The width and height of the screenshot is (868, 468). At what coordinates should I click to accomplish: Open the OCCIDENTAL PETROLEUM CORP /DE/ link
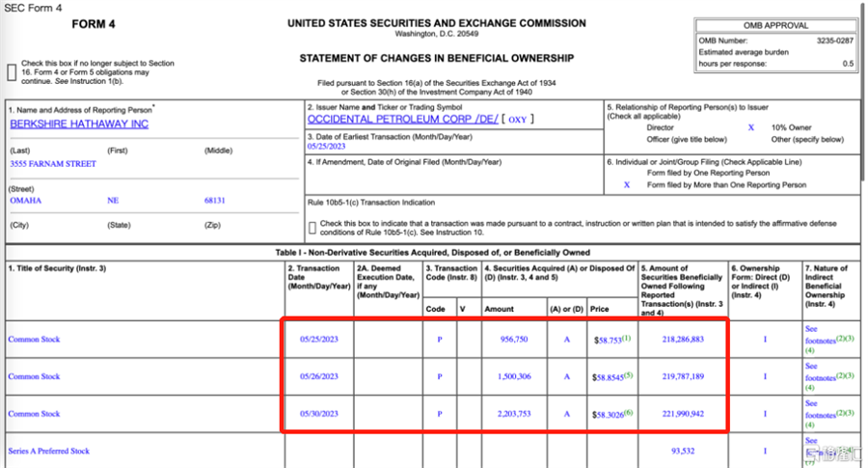402,119
